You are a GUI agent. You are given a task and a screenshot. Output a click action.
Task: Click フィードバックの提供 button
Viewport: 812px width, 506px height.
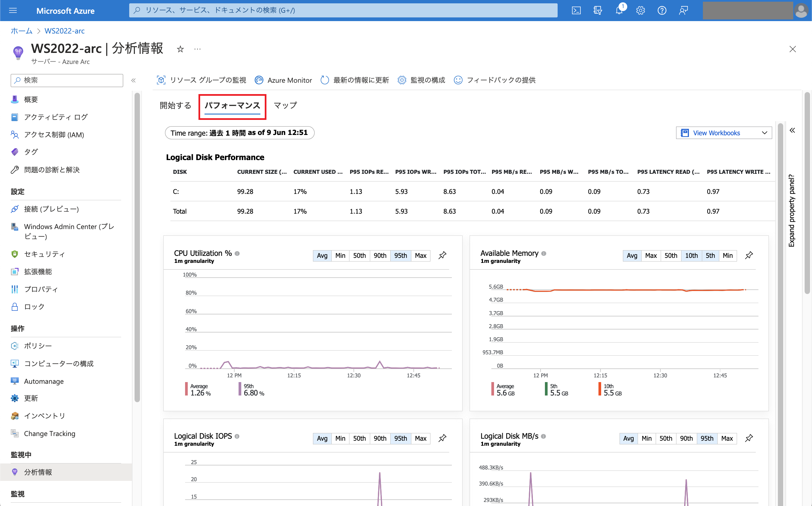[495, 80]
